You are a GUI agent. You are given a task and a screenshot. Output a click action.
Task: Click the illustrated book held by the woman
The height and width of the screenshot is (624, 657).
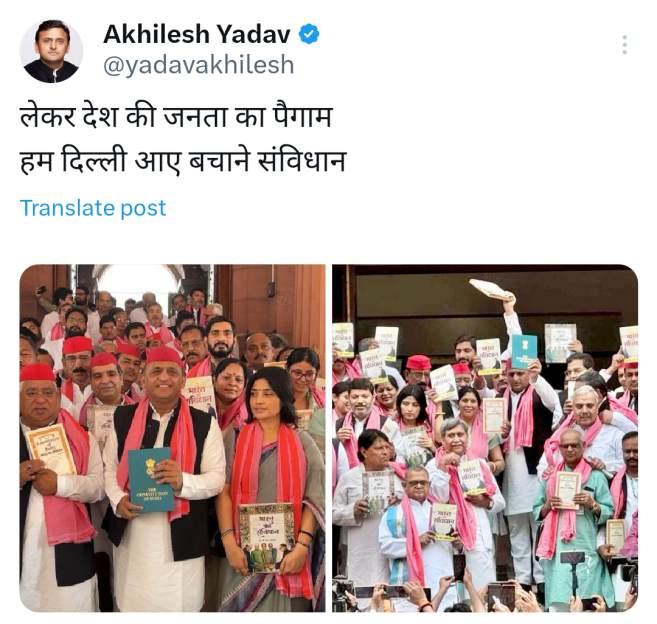coord(267,538)
